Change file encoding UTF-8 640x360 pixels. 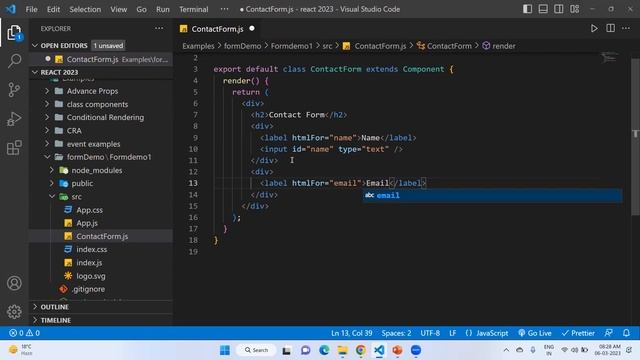coord(430,333)
